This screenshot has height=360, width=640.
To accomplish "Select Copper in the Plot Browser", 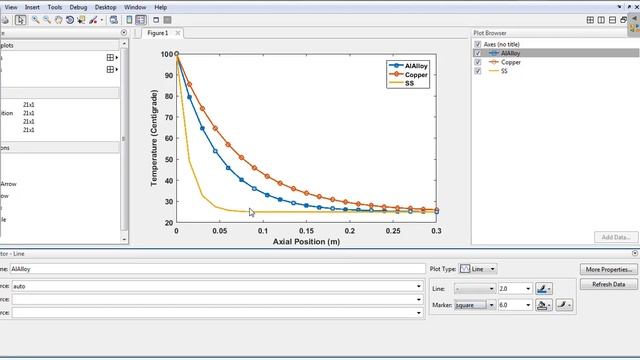I will pos(511,62).
